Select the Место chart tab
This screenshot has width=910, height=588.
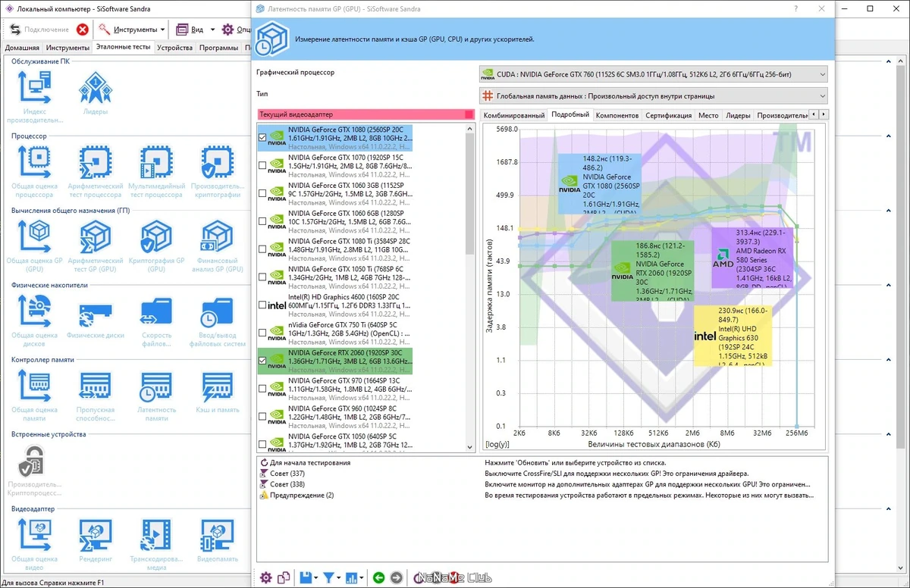708,115
